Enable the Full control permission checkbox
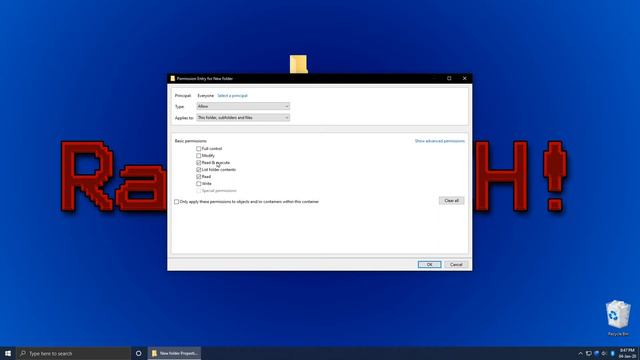 tap(198, 149)
